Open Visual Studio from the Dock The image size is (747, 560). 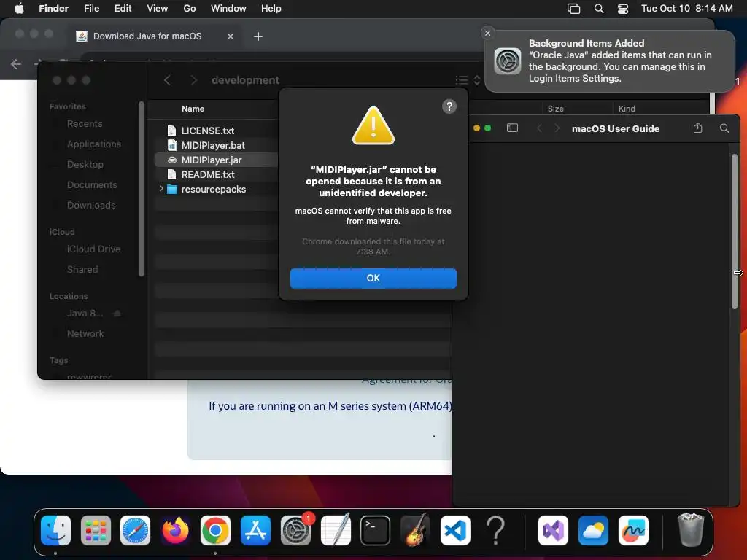553,530
